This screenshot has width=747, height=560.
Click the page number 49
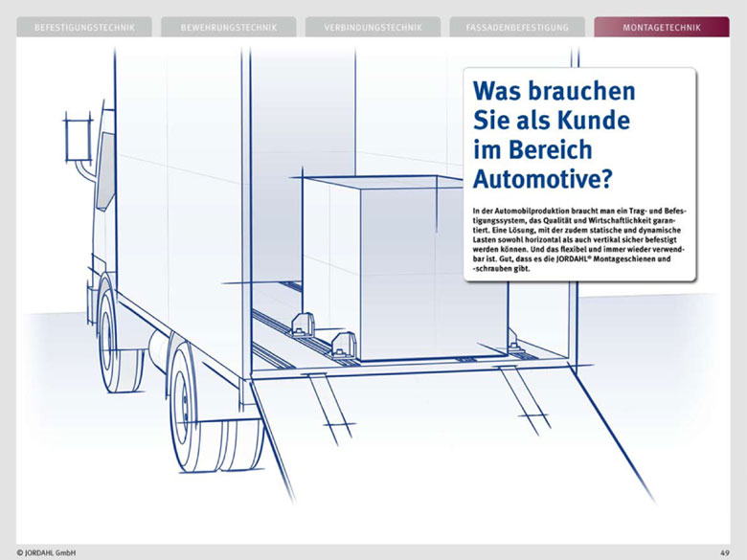pyautogui.click(x=724, y=552)
